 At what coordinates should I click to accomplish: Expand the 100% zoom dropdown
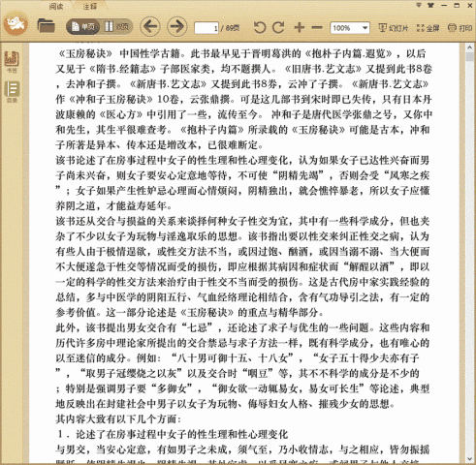coord(365,28)
